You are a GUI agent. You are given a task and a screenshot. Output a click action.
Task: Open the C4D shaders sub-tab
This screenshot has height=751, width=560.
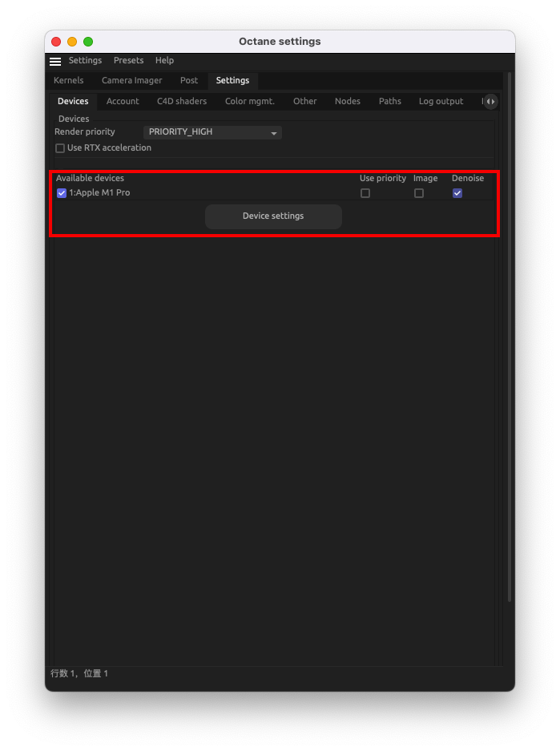click(182, 102)
